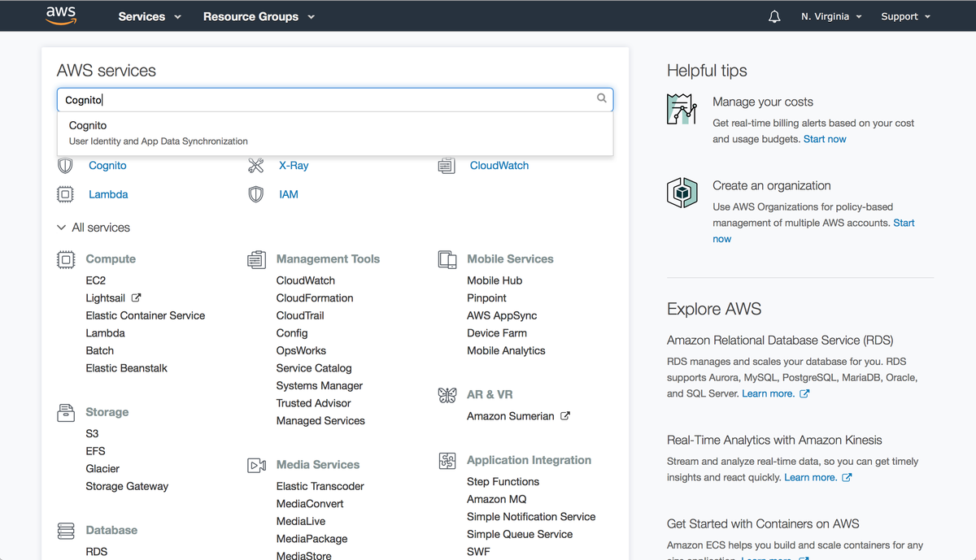Select the AR & VR butterfly icon
The height and width of the screenshot is (560, 976).
tap(447, 394)
